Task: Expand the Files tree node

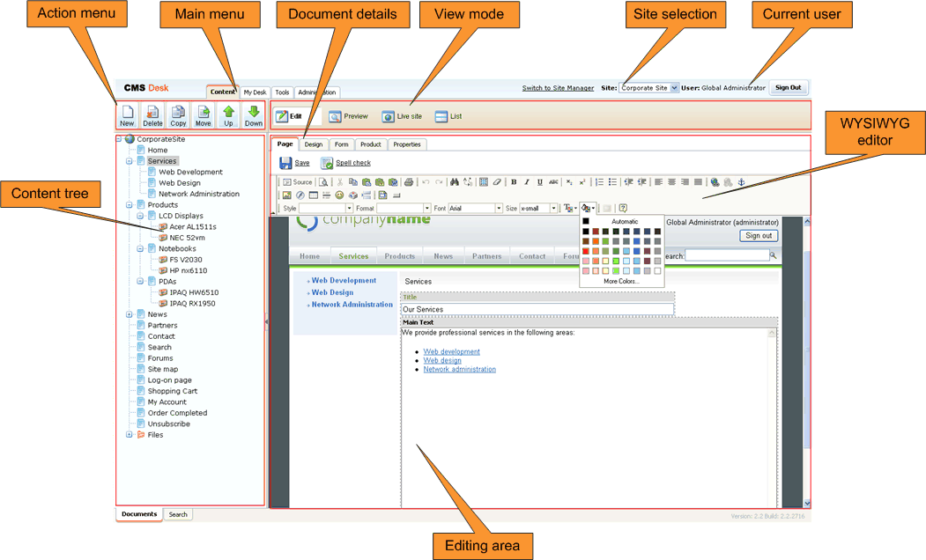Action: [130, 435]
